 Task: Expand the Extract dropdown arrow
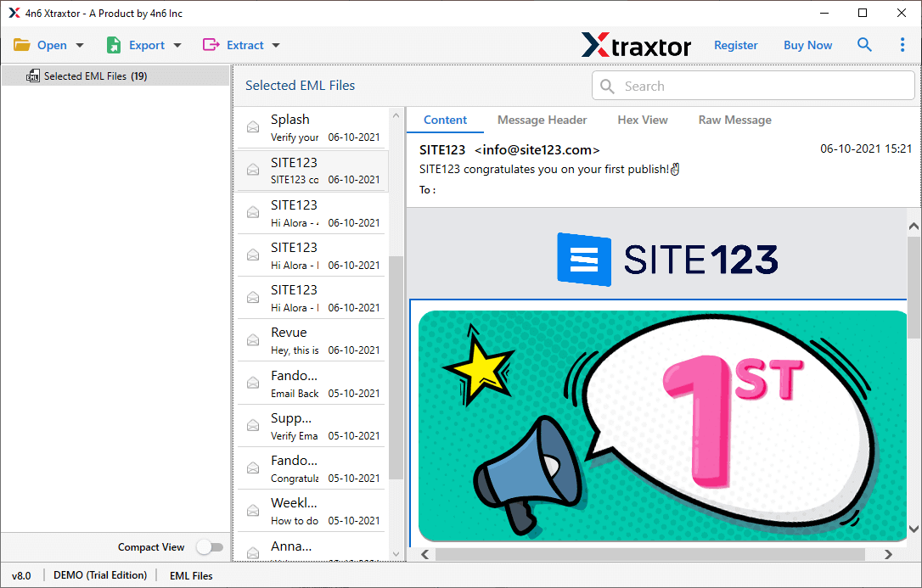pos(276,46)
